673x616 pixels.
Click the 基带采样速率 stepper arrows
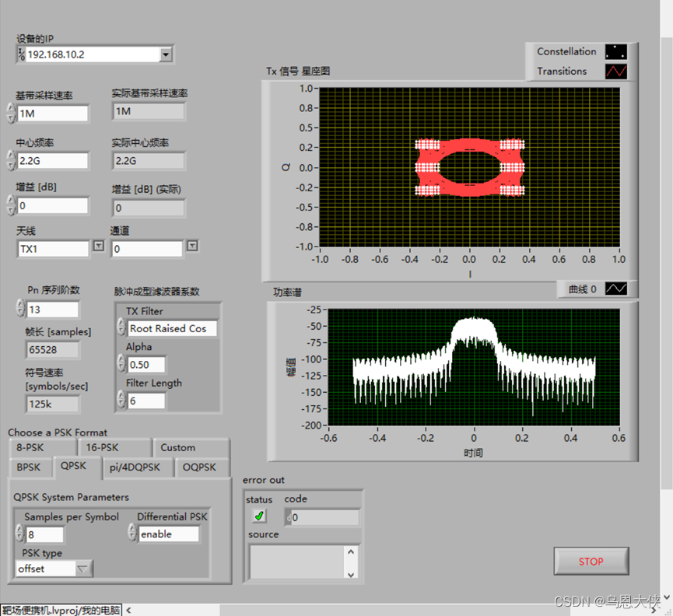pyautogui.click(x=12, y=114)
